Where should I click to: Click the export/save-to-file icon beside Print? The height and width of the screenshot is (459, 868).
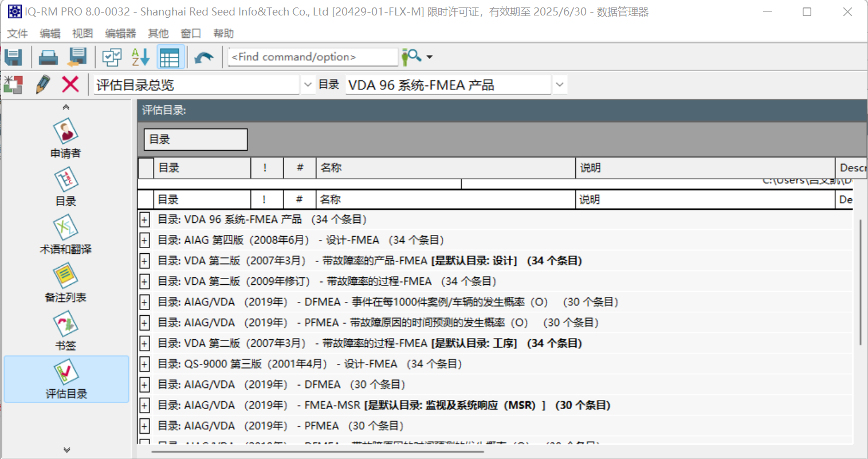point(77,57)
